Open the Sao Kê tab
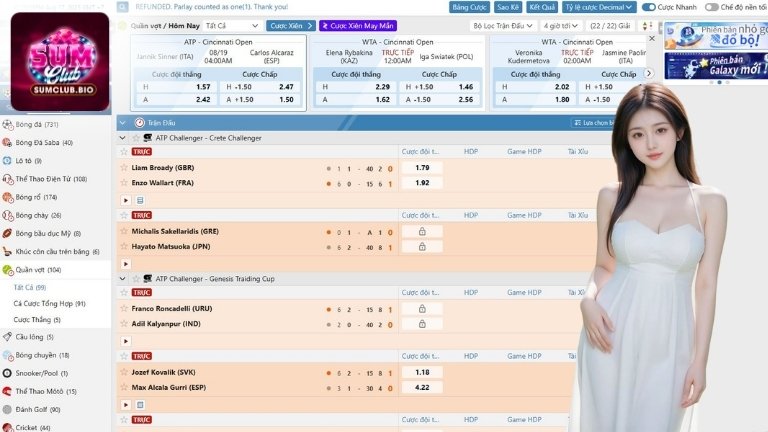 pyautogui.click(x=508, y=7)
